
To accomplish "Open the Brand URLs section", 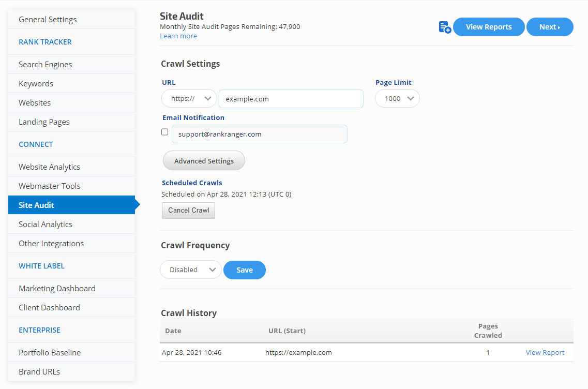I will [x=39, y=372].
